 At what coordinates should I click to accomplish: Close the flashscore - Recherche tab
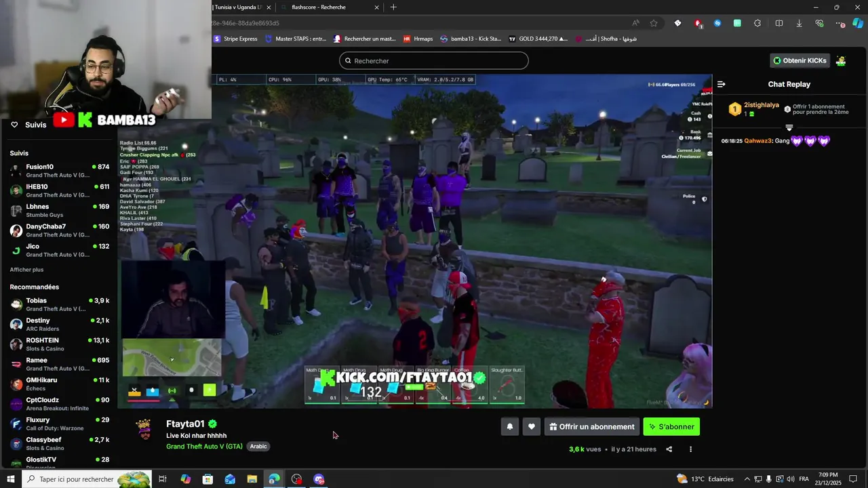(x=377, y=7)
